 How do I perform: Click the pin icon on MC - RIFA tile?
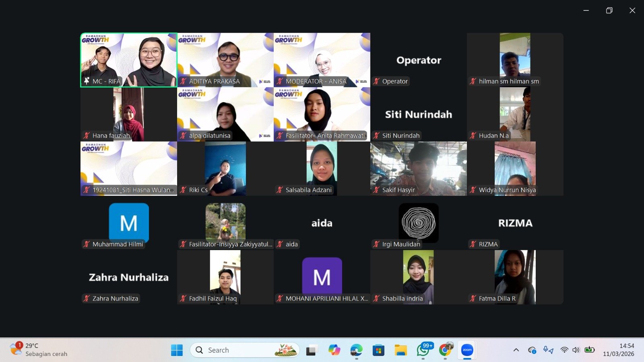coord(87,81)
